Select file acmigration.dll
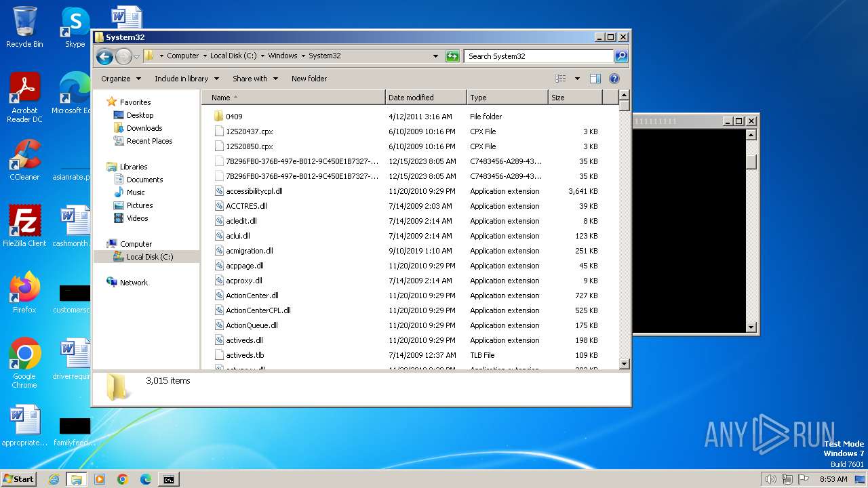868x488 pixels. 249,251
